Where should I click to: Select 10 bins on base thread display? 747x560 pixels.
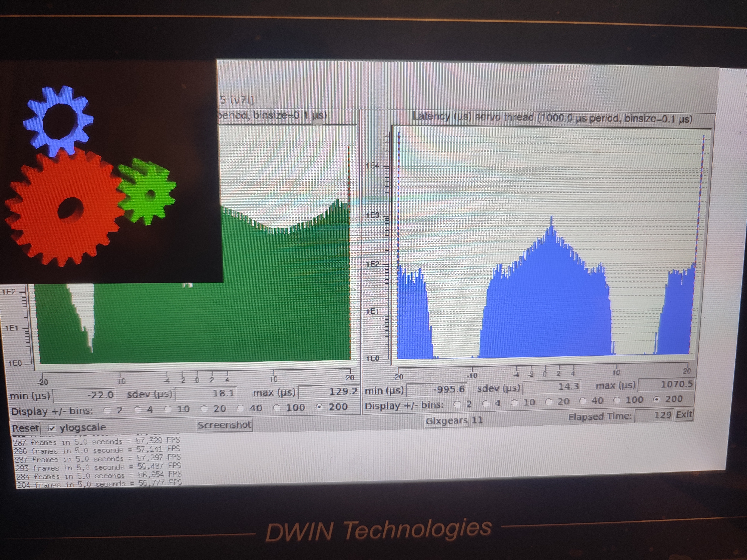[168, 409]
